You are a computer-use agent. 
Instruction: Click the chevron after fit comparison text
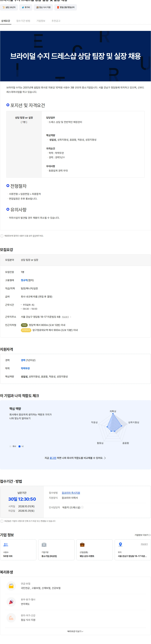point(105,458)
